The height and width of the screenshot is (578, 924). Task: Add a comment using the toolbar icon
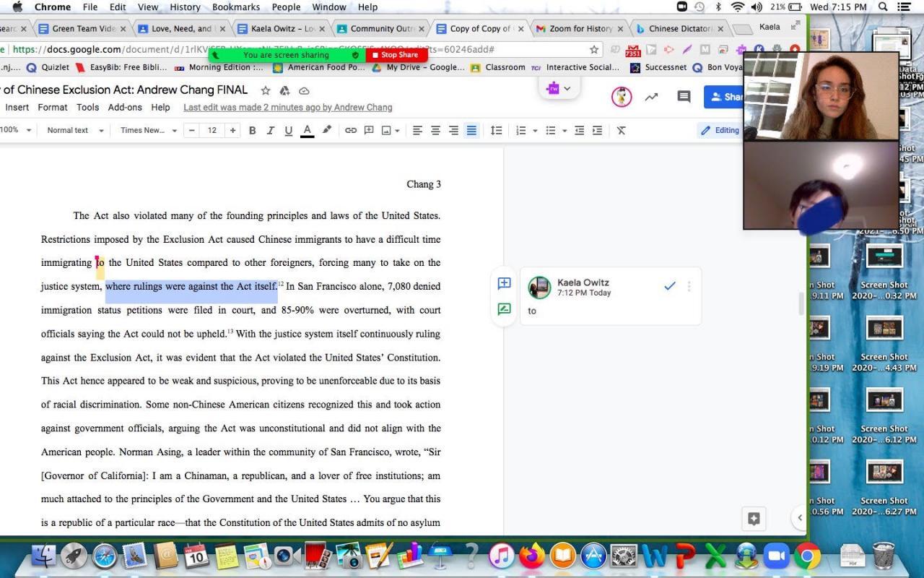pyautogui.click(x=369, y=130)
